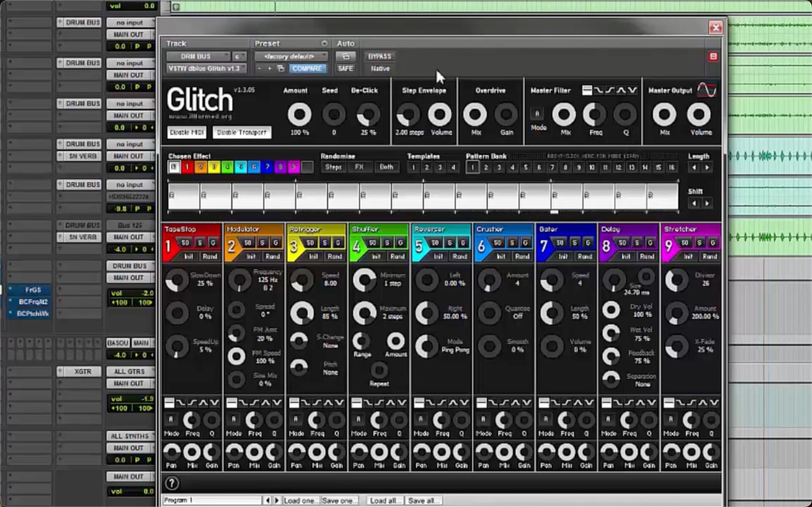Toggle the S button on TapeStop
This screenshot has width=812, height=507.
[x=200, y=242]
